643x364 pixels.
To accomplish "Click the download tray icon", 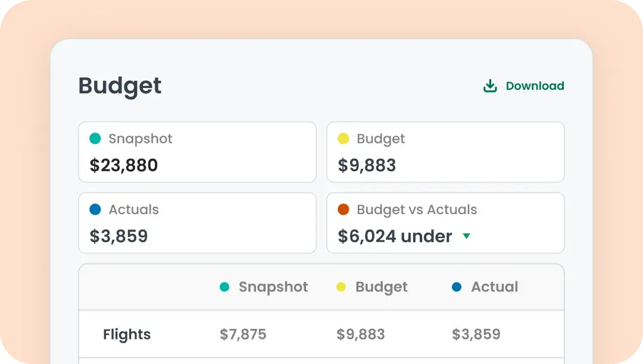I will (490, 86).
